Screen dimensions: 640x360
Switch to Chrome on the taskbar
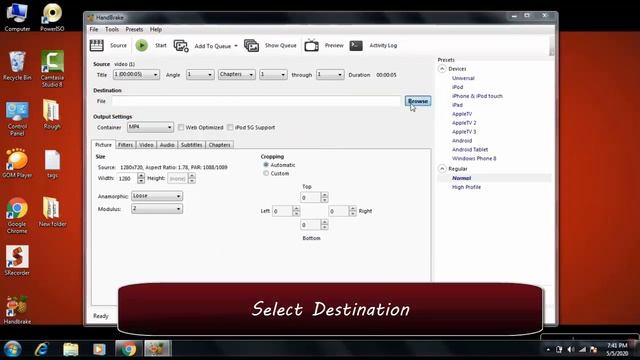[x=129, y=349]
